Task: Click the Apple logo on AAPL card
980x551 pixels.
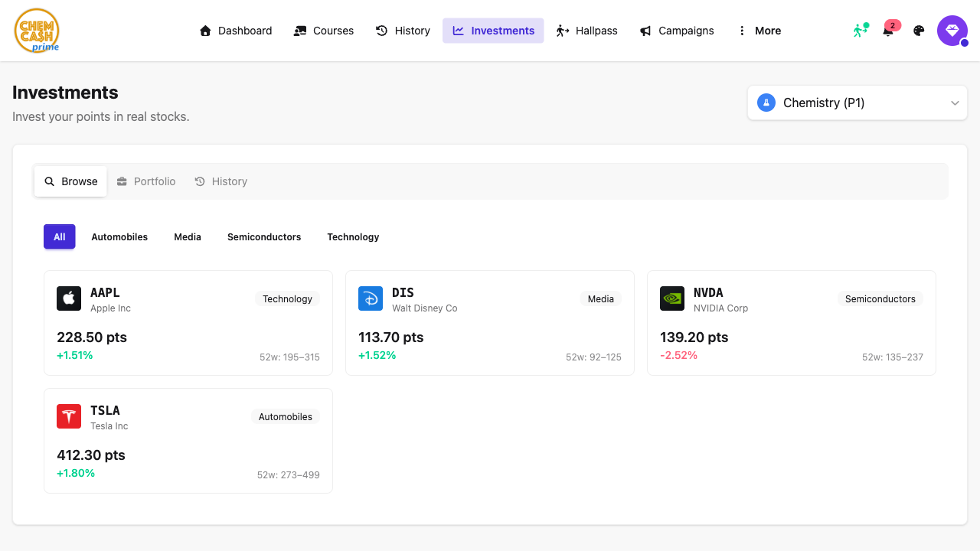Action: [x=69, y=298]
